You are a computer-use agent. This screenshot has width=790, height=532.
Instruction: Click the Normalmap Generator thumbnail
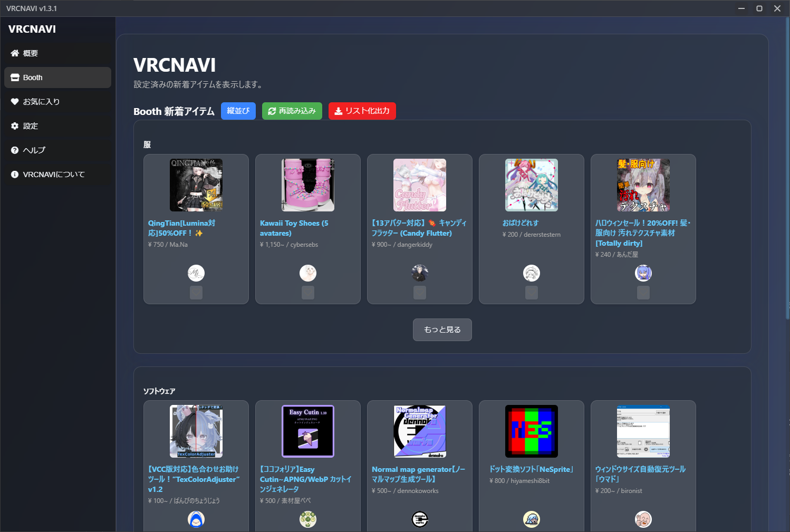[420, 431]
